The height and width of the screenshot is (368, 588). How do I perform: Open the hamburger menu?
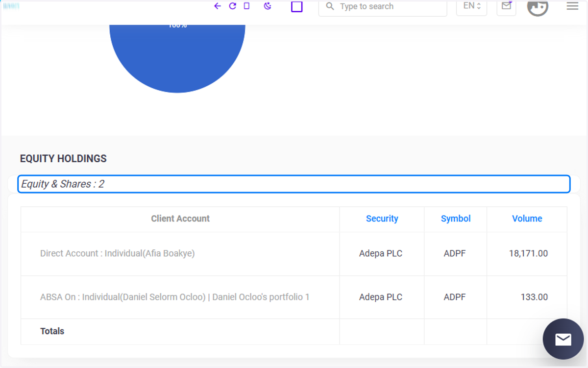(x=572, y=6)
